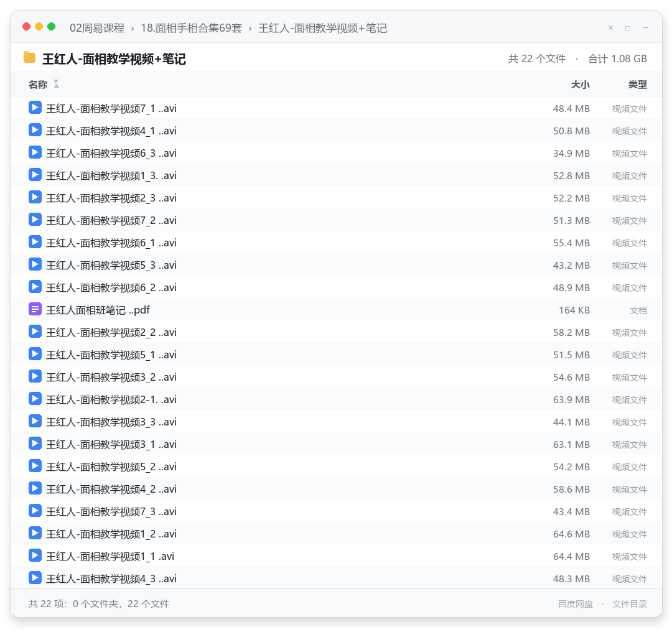Click video icon for 王红人-面相教学视频1_2
Screen dimensions: 672x632
[35, 532]
